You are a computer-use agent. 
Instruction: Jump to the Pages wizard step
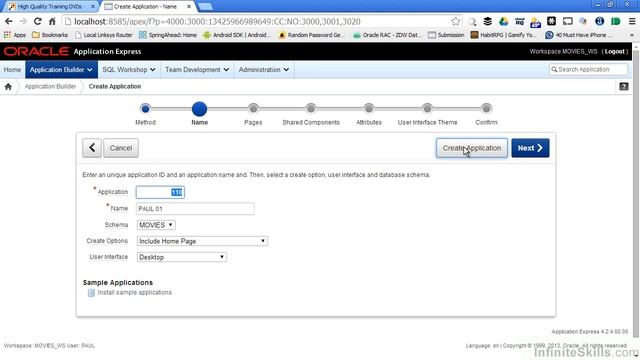coord(253,109)
